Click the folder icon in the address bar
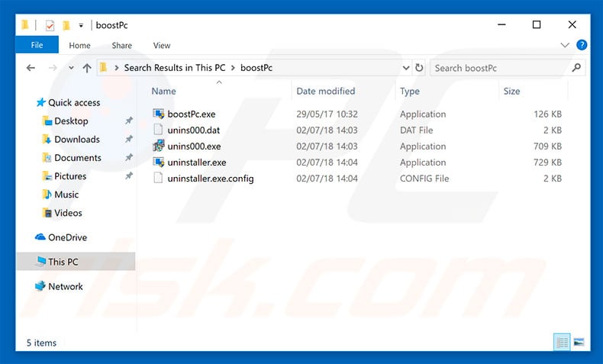The height and width of the screenshot is (364, 603). pyautogui.click(x=103, y=68)
